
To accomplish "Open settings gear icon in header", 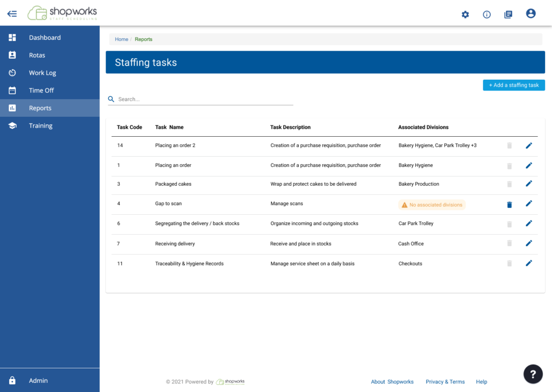I will [x=465, y=15].
